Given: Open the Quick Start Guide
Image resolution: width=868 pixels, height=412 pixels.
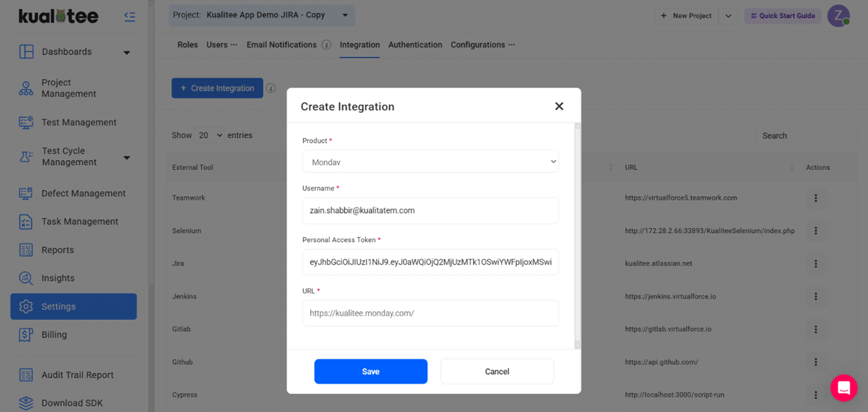Looking at the screenshot, I should pos(782,16).
